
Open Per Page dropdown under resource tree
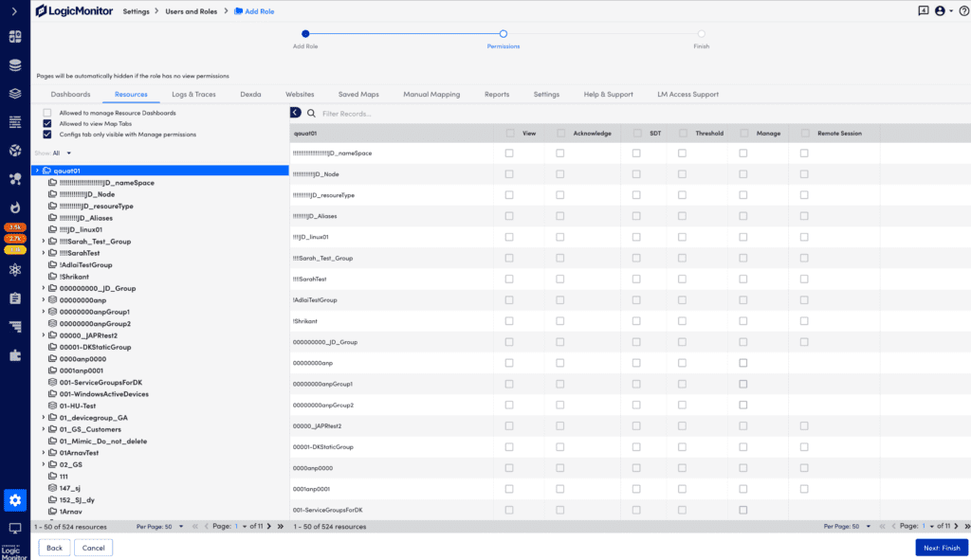tap(160, 527)
